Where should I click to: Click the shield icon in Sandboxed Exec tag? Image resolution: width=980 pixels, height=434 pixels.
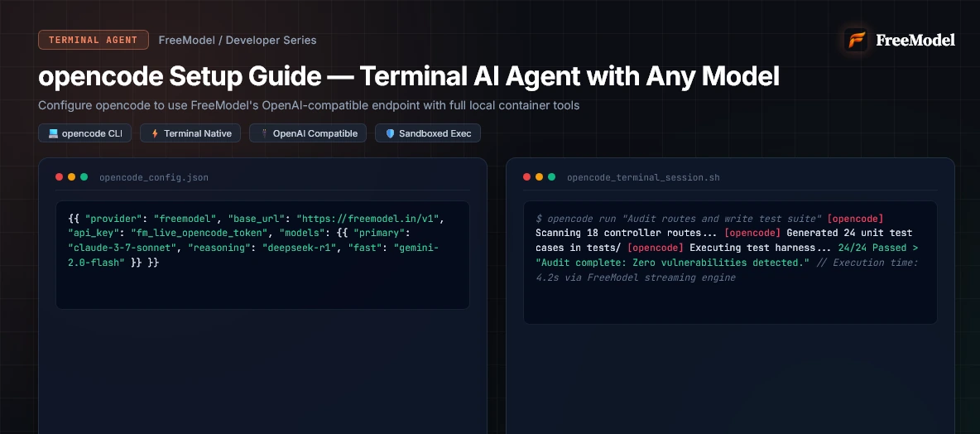390,133
